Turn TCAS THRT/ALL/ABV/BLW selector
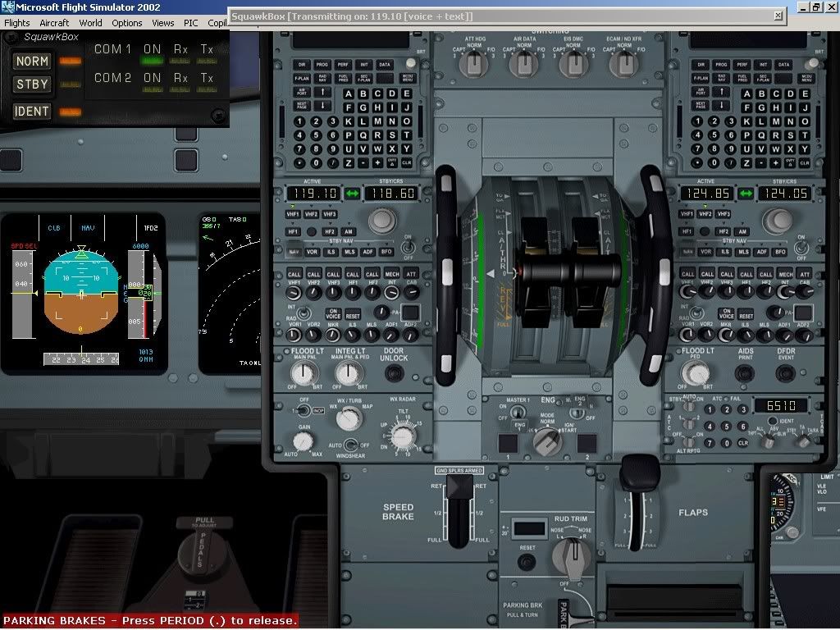The height and width of the screenshot is (630, 840). pyautogui.click(x=767, y=441)
